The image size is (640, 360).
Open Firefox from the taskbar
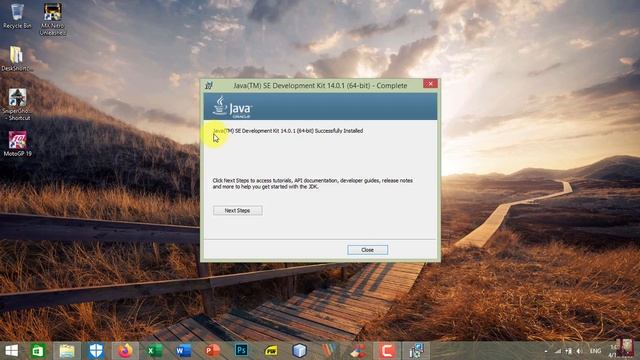(125, 351)
